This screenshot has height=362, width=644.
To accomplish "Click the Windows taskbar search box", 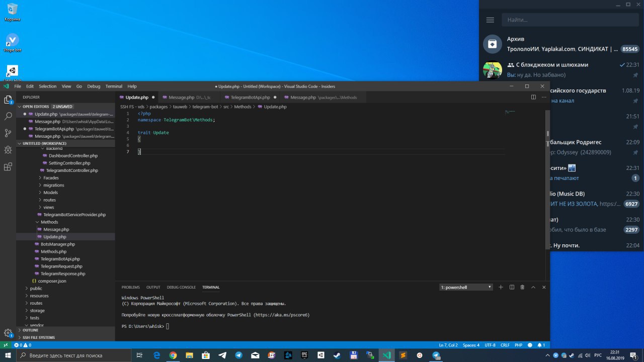I will pyautogui.click(x=74, y=355).
